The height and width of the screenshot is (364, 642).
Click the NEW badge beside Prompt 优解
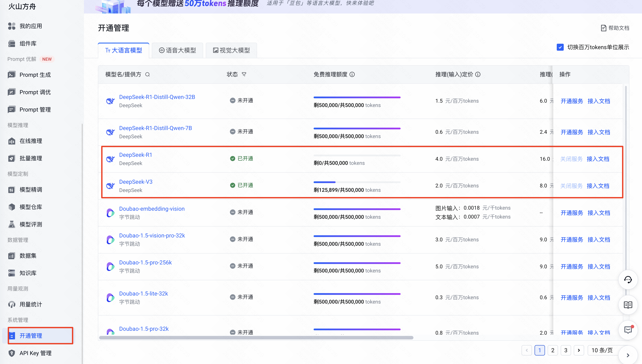pos(47,59)
